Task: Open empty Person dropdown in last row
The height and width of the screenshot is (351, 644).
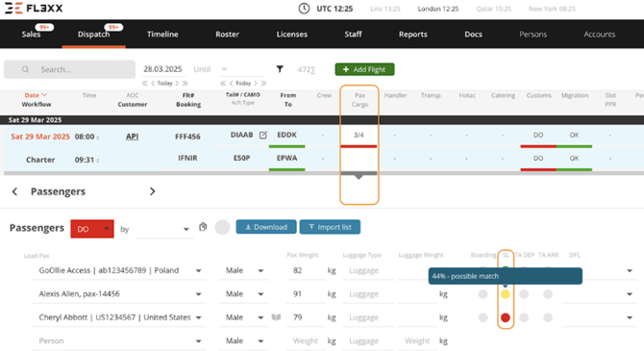Action: tap(198, 341)
